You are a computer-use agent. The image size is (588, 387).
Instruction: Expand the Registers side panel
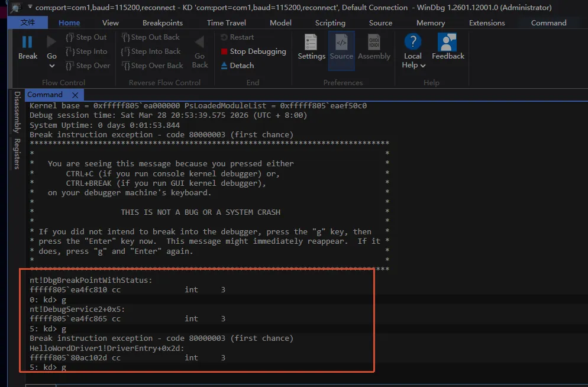click(x=17, y=154)
